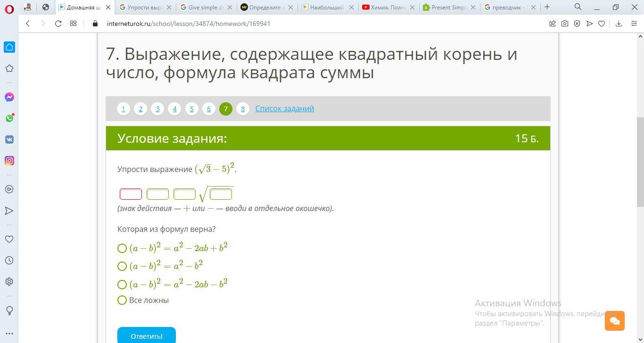644x343 pixels.
Task: Open bookmarks star in the sidebar
Action: [9, 68]
